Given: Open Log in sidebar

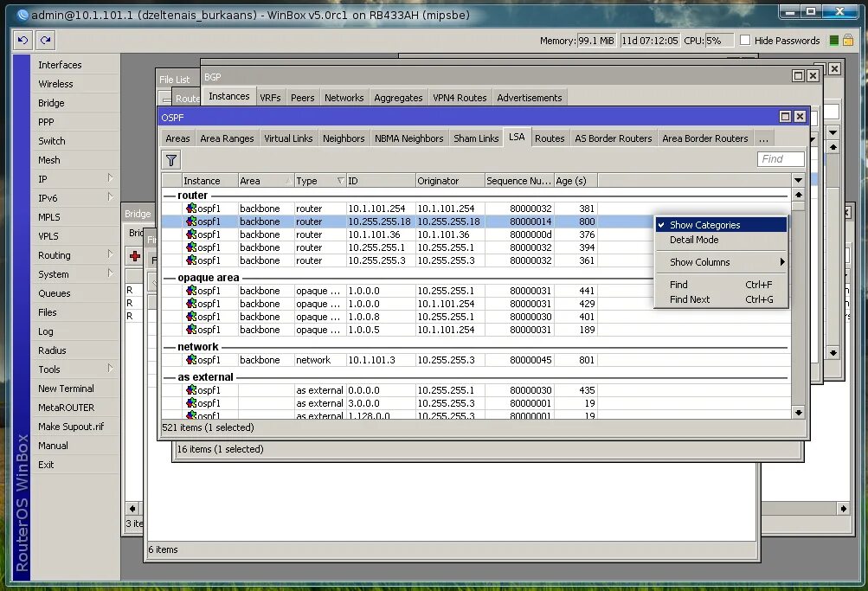Looking at the screenshot, I should pyautogui.click(x=76, y=331).
